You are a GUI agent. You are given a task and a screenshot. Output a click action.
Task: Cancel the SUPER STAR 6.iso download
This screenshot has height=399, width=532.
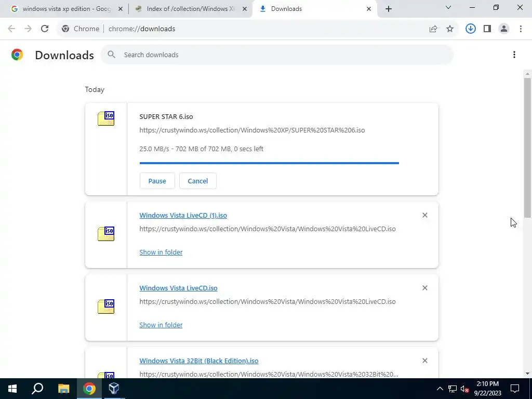tap(198, 181)
